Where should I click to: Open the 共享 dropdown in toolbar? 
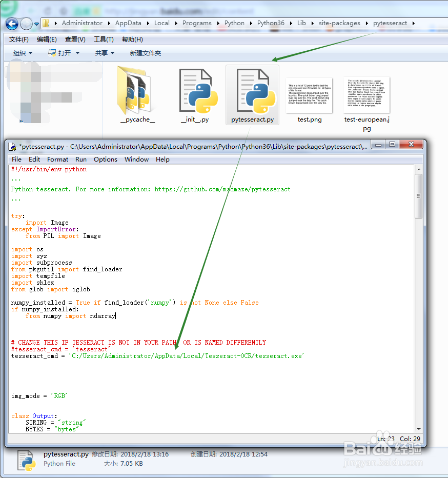(105, 53)
